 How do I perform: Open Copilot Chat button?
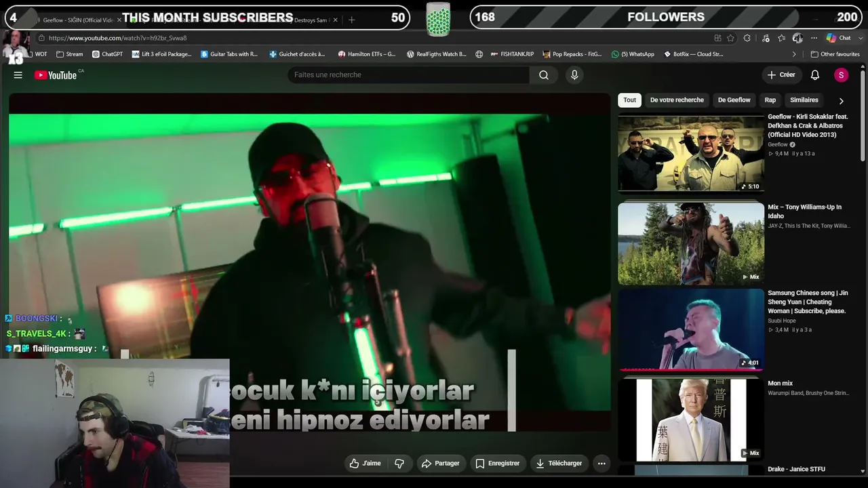coord(838,38)
